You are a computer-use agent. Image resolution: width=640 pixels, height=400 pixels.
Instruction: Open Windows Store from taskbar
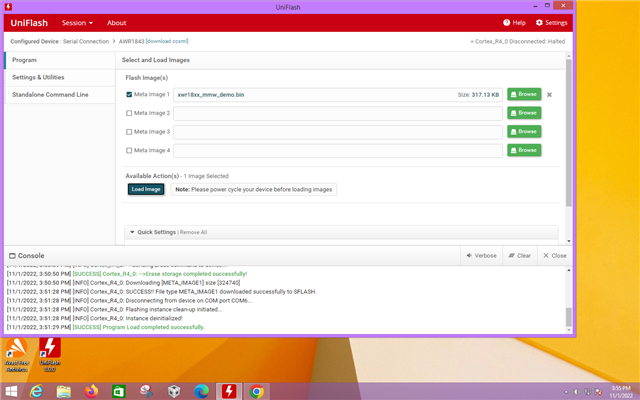tap(119, 391)
